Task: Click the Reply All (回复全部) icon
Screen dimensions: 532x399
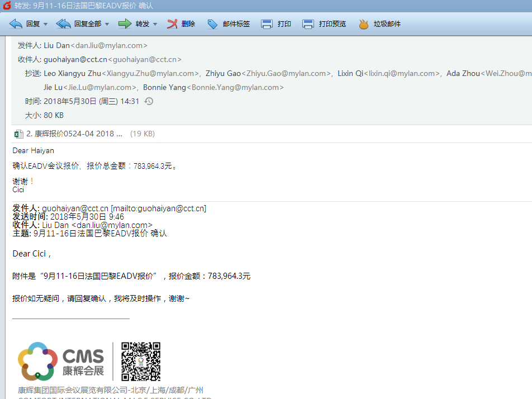Action: click(64, 24)
